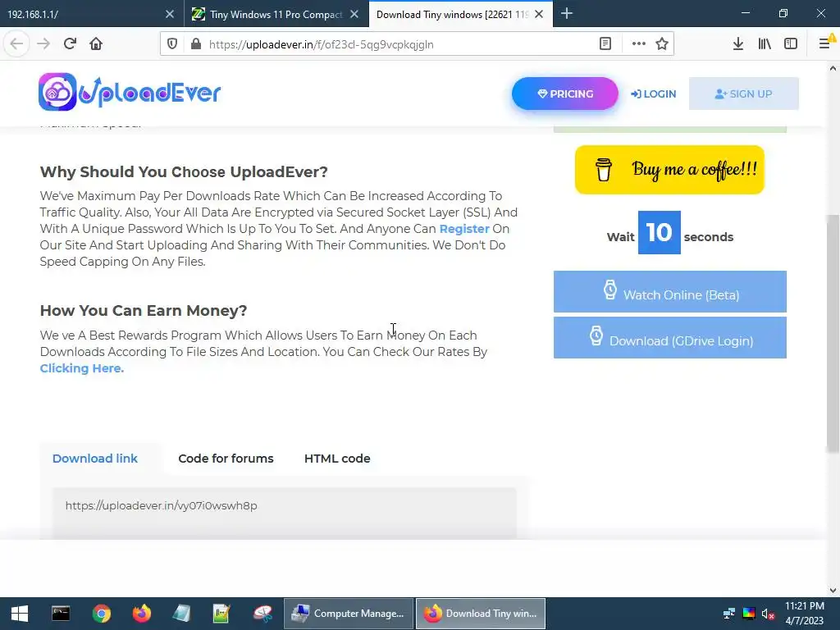Follow the Clicking Here link
The image size is (840, 630).
pos(82,368)
